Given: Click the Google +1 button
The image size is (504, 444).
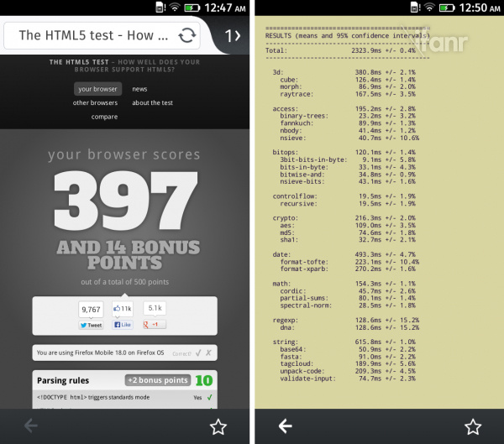Looking at the screenshot, I should pos(155,325).
